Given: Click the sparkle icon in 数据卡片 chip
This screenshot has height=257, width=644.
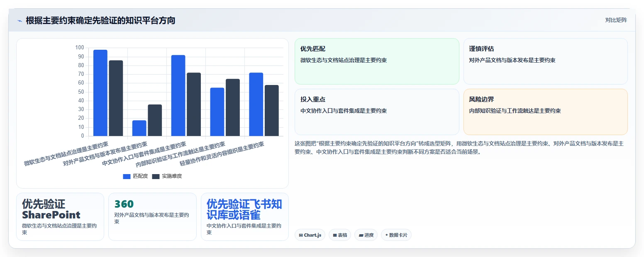Looking at the screenshot, I should coord(387,235).
